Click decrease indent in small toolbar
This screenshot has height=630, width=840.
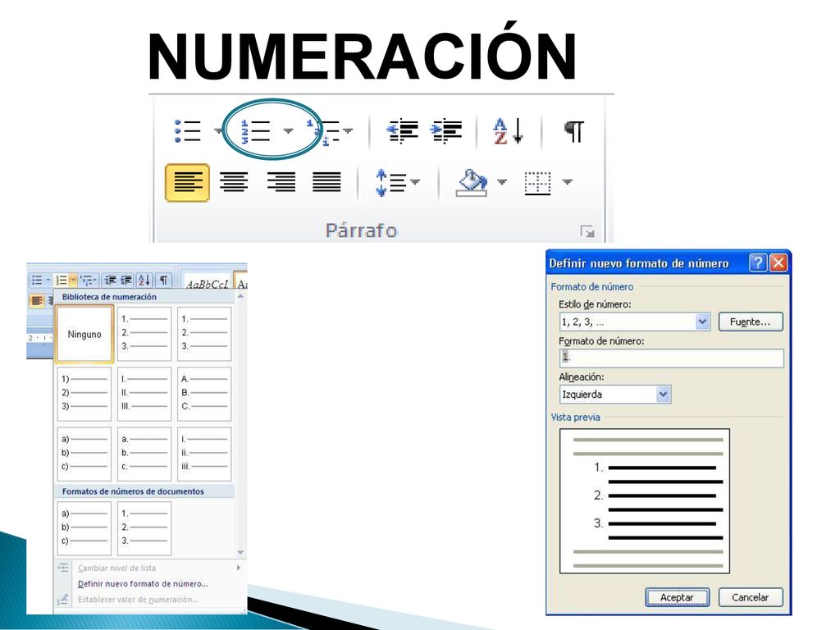point(111,281)
